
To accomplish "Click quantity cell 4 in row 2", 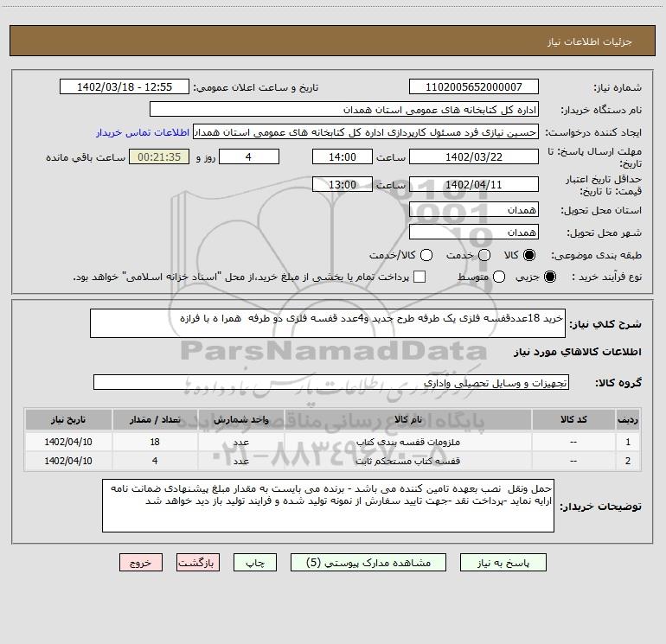I will [x=155, y=461].
